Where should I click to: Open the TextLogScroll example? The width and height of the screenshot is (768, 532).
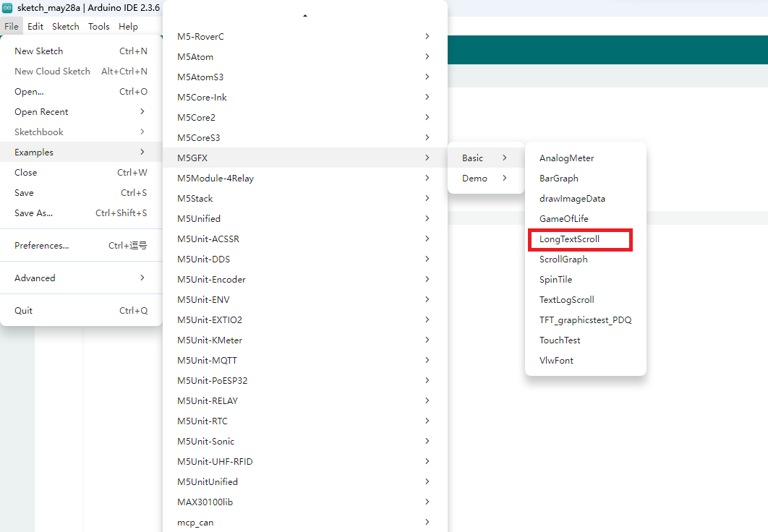pyautogui.click(x=585, y=299)
